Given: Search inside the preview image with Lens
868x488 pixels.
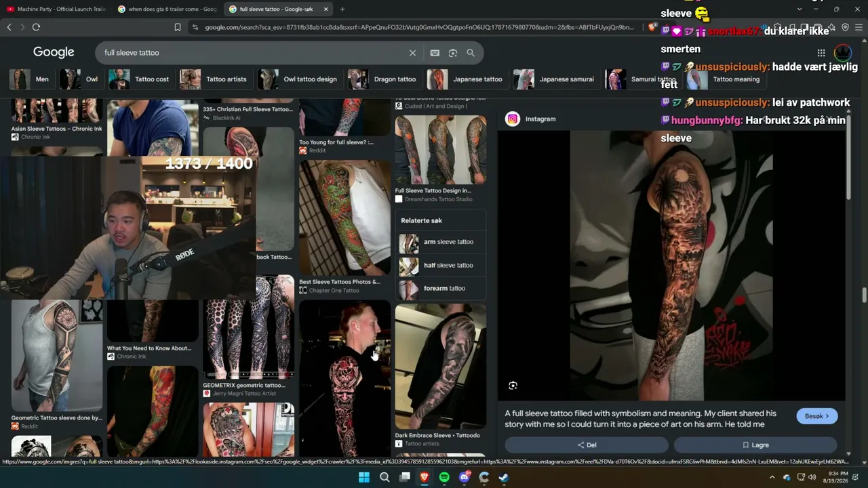Looking at the screenshot, I should point(513,386).
